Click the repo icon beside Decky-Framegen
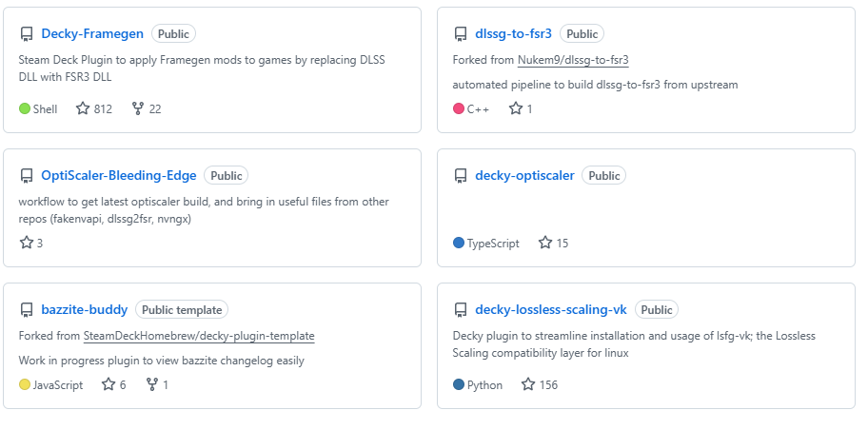Screen dimensions: 868x430 tap(27, 34)
